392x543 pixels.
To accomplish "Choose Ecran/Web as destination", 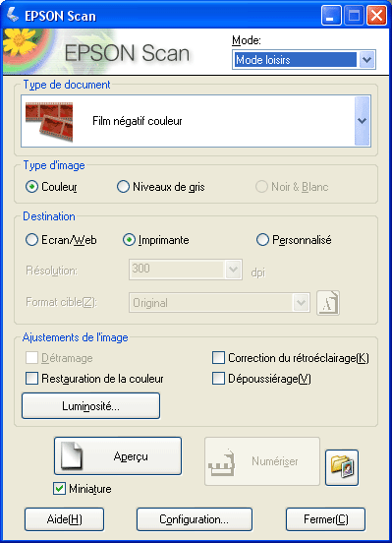I will (x=31, y=240).
